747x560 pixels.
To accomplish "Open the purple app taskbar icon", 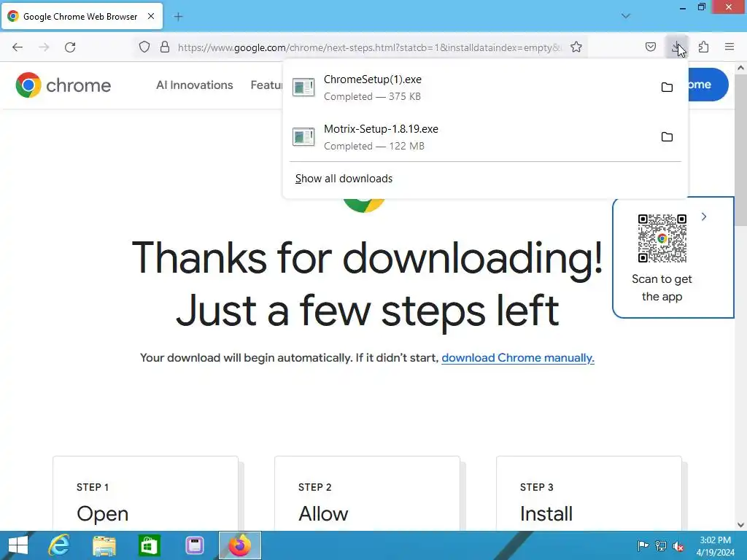I will 194,545.
